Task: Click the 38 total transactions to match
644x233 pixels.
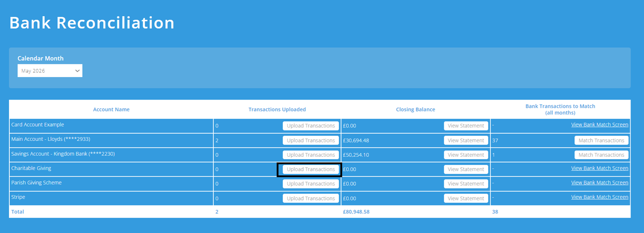Action: coord(495,211)
